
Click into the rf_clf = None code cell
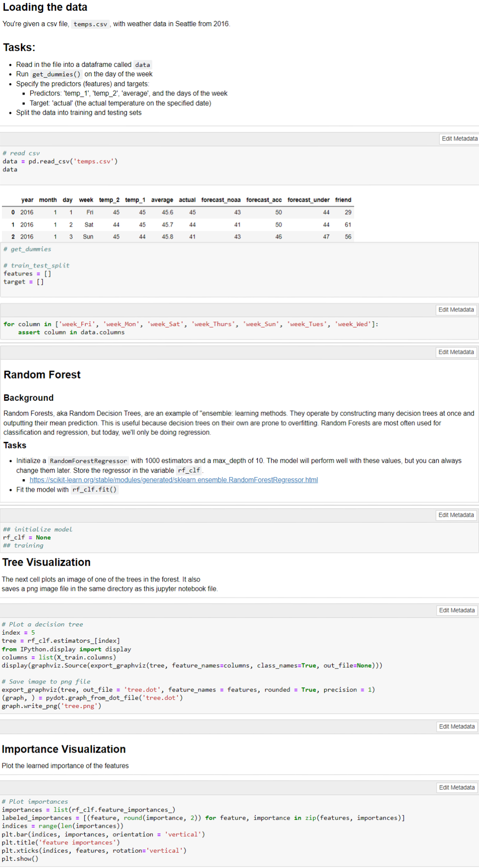coord(239,538)
